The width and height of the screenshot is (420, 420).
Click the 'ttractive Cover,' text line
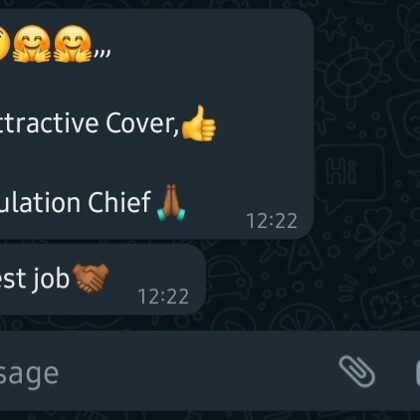[x=89, y=123]
